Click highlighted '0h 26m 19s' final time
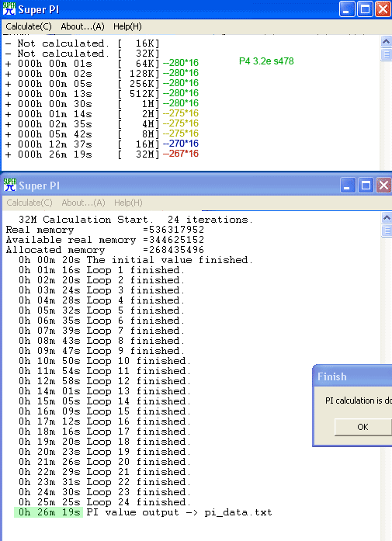The image size is (392, 541). point(49,512)
